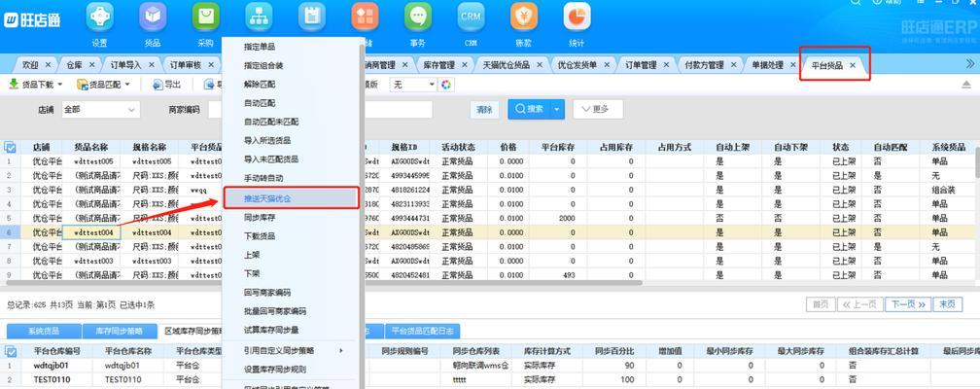This screenshot has width=980, height=389.
Task: Switch to the 平台货品匹配日志 bottom tab
Action: 423,331
